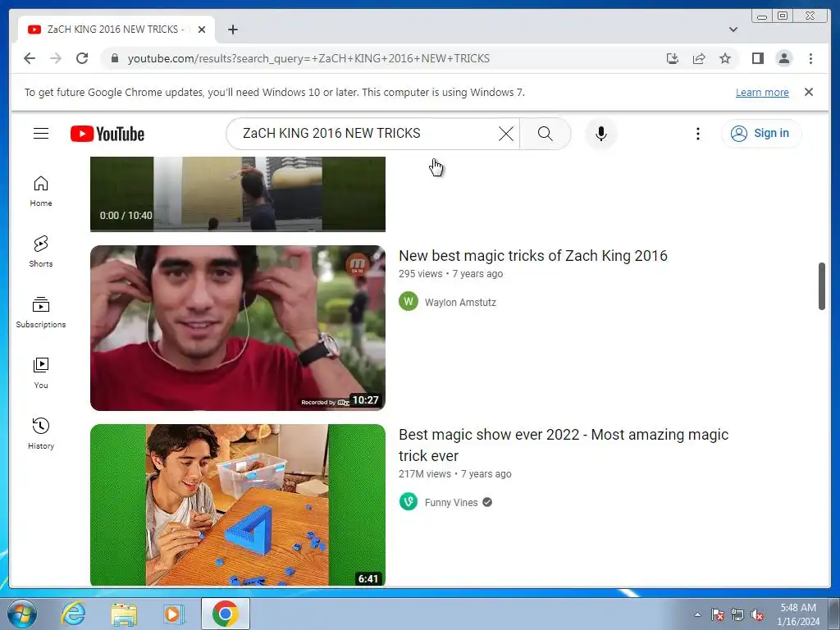
Task: Open Subscriptions in the sidebar
Action: tap(41, 313)
